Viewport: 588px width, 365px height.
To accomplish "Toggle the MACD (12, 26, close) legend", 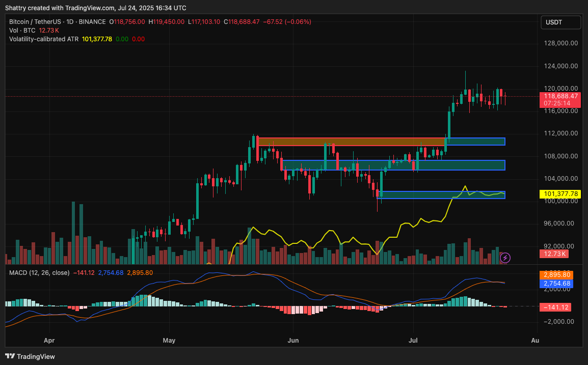I will (38, 272).
